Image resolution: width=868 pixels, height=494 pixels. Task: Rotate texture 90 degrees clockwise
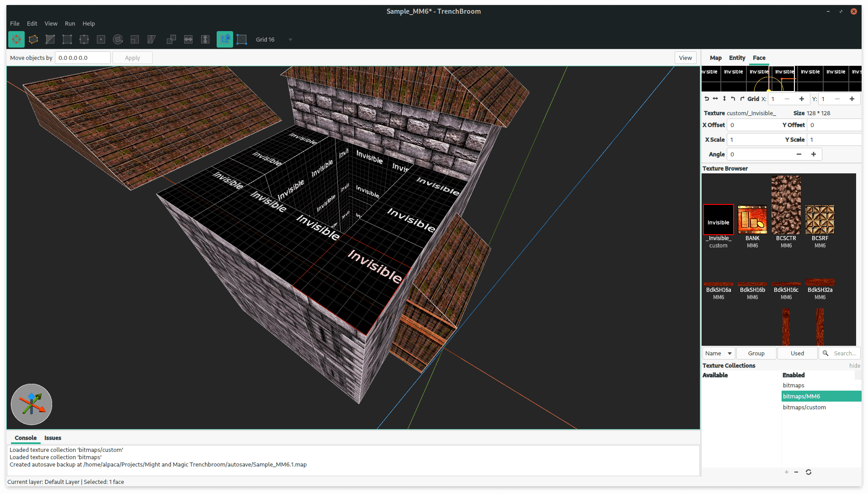coord(742,99)
